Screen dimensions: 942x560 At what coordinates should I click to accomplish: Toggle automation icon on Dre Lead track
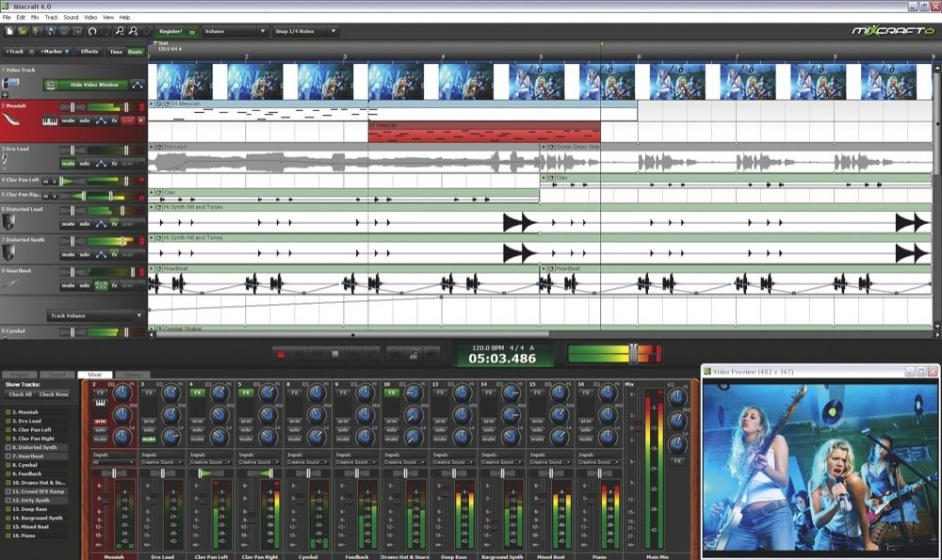coord(101,163)
